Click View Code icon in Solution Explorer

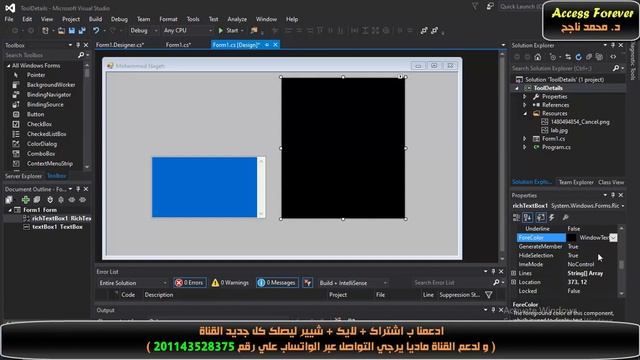613,57
